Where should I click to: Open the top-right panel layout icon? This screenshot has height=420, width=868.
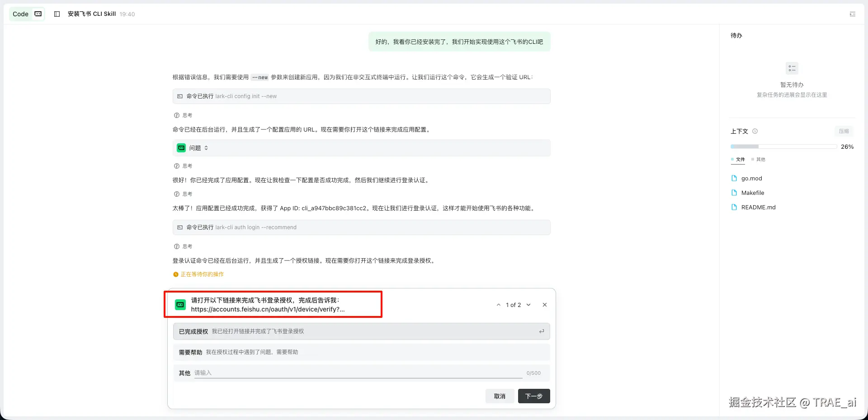point(852,14)
